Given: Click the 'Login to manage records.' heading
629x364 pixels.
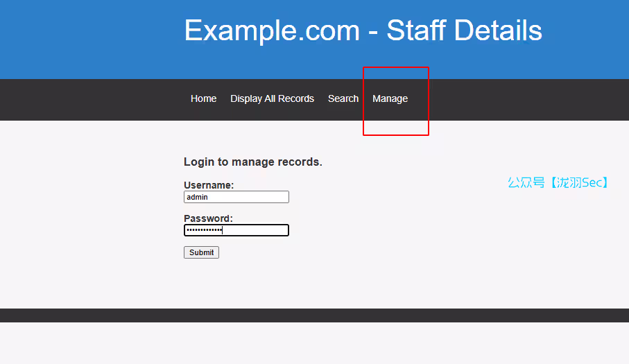Looking at the screenshot, I should tap(252, 162).
